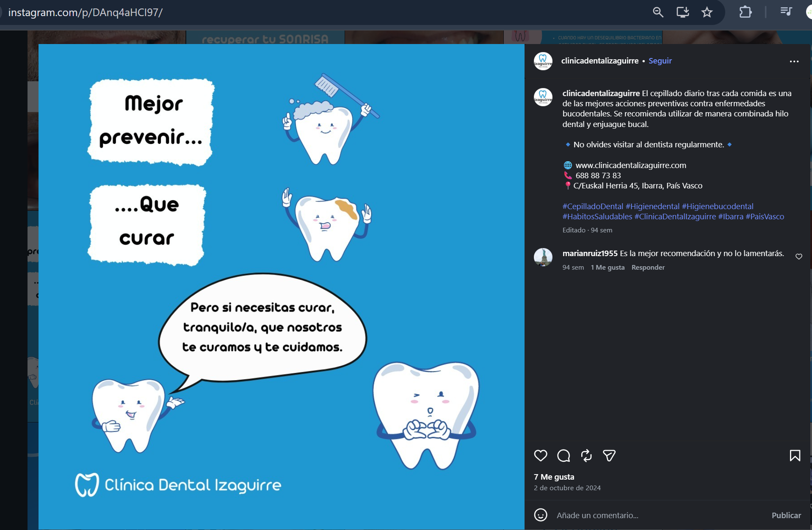Click the www.clinicadentalizaguirre.com text
This screenshot has width=812, height=530.
pyautogui.click(x=631, y=165)
